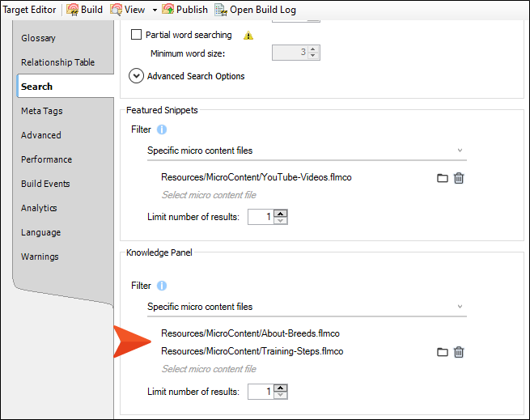Select the About-Breeds.flmco file entry
The height and width of the screenshot is (420, 530).
pyautogui.click(x=250, y=333)
